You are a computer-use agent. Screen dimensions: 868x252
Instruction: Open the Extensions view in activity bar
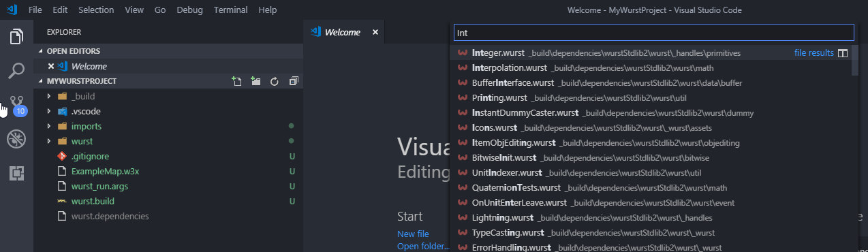click(x=16, y=173)
